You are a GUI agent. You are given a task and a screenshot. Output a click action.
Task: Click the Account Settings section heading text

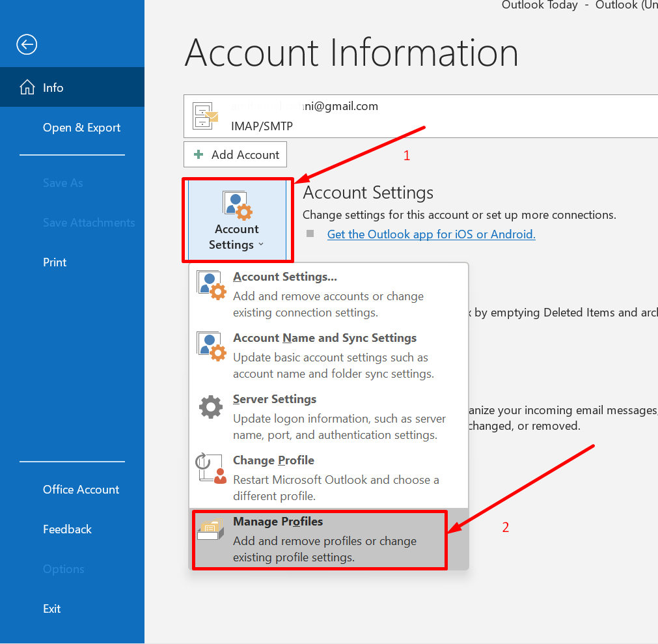point(368,193)
